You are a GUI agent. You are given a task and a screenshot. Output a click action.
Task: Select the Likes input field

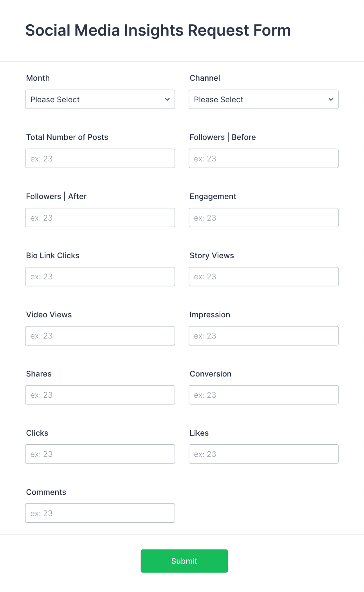263,454
